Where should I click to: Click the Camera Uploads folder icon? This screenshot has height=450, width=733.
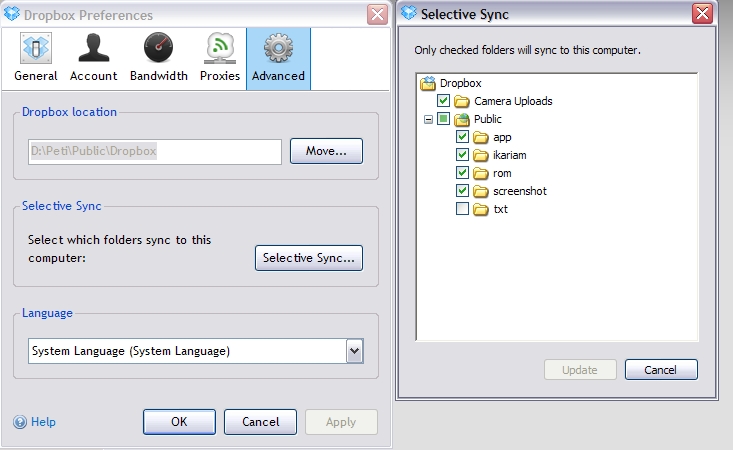(461, 101)
